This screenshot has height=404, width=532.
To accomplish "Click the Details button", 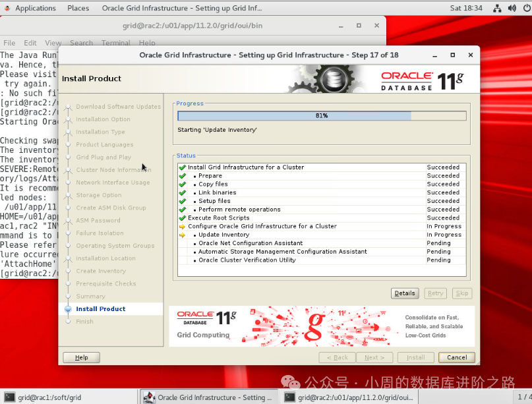I will (405, 293).
